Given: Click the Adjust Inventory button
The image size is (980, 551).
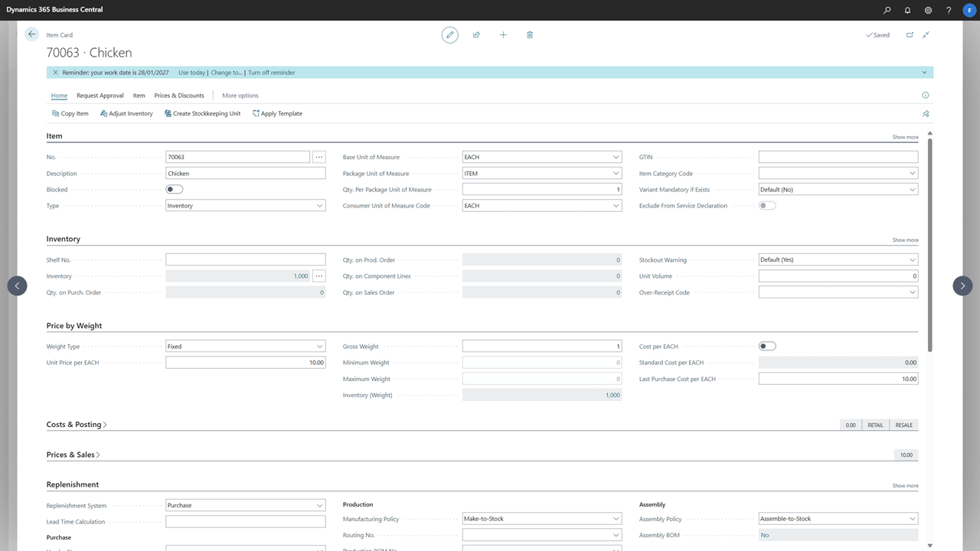Looking at the screenshot, I should click(126, 113).
